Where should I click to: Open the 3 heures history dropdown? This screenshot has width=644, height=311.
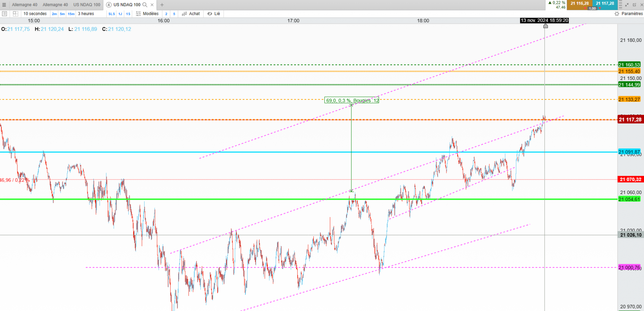(86, 14)
